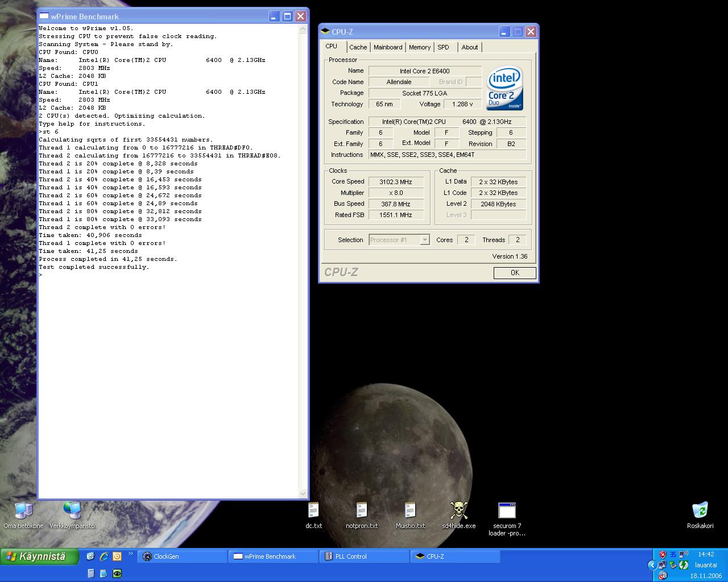Image resolution: width=728 pixels, height=582 pixels.
Task: Minimize the wPrime Benchmark window
Action: pyautogui.click(x=274, y=16)
